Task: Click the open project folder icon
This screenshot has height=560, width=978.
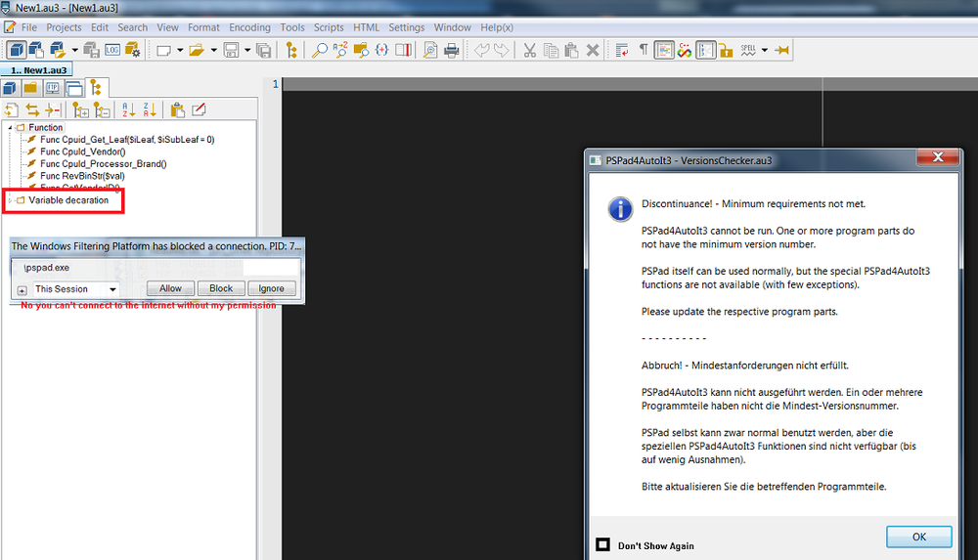Action: coord(58,50)
